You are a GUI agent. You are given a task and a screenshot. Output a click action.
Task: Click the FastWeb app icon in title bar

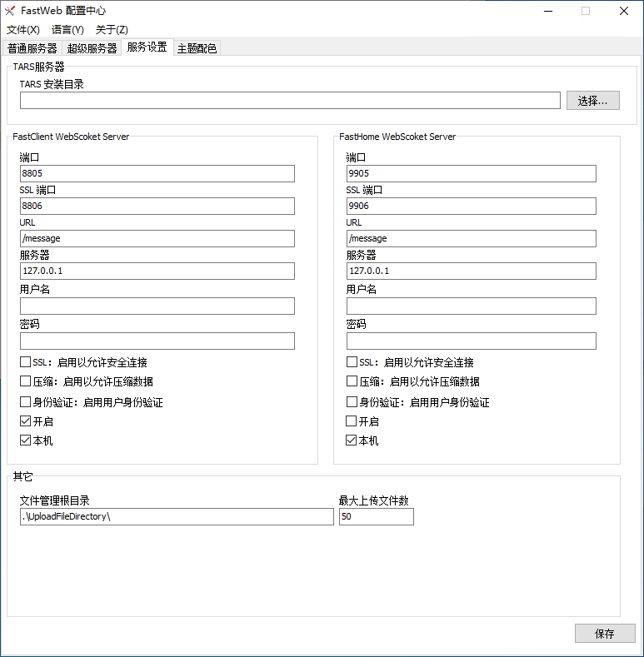(x=10, y=11)
